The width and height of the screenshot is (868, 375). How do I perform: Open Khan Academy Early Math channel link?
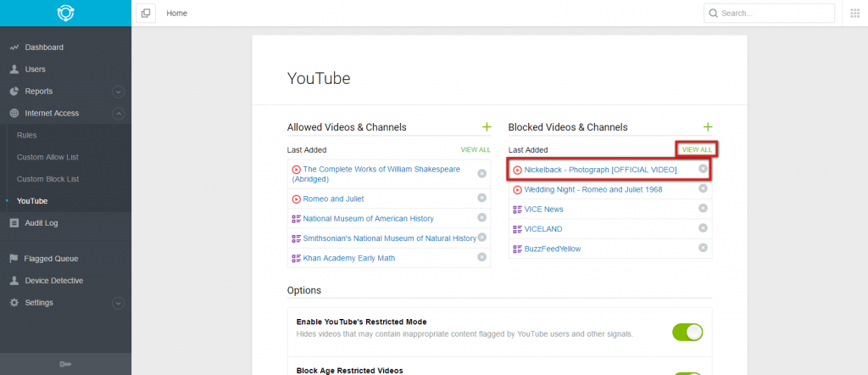click(348, 258)
